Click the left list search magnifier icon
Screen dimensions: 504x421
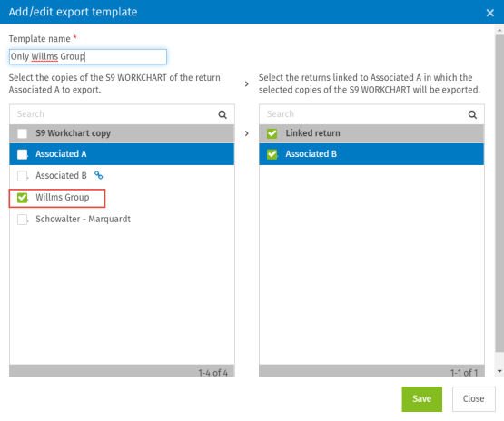(222, 114)
